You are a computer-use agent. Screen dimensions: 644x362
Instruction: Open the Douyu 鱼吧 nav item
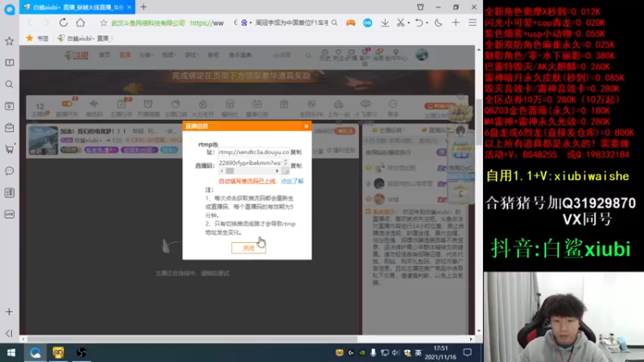(213, 55)
